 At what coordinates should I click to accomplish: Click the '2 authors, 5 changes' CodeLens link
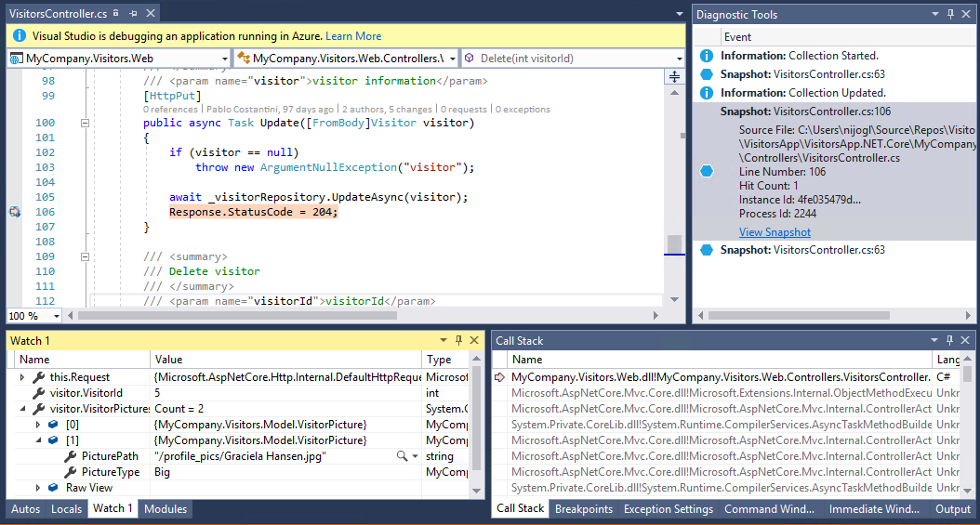tap(387, 110)
